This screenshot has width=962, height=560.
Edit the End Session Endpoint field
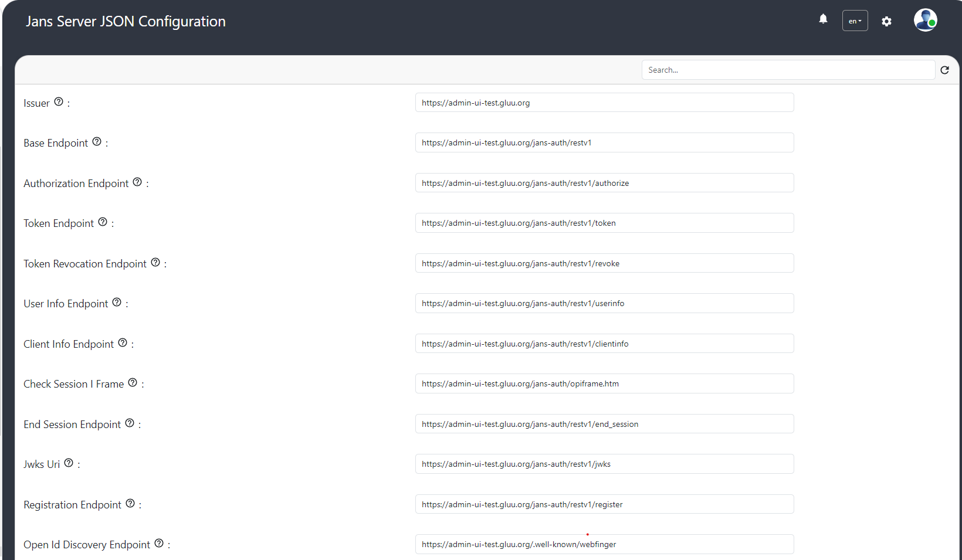point(604,424)
